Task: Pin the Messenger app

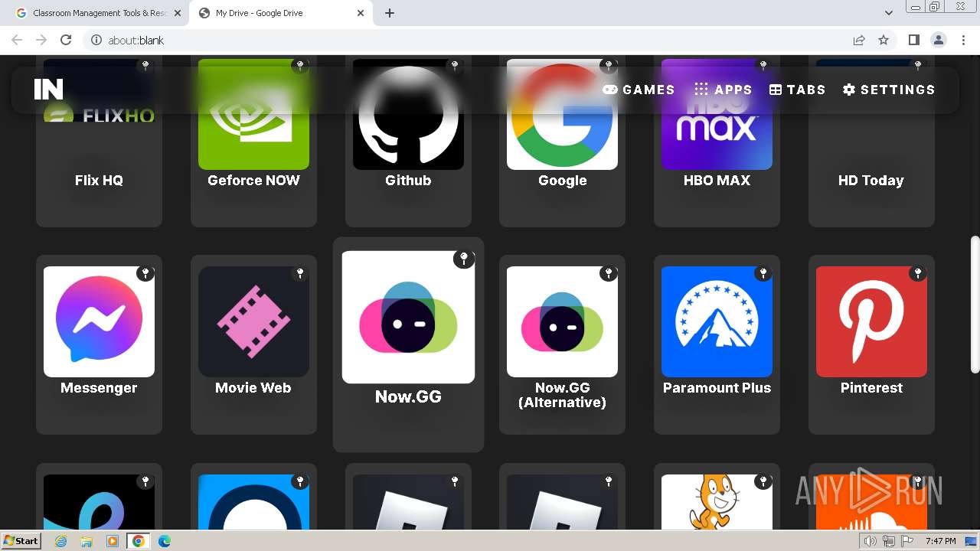Action: tap(145, 273)
